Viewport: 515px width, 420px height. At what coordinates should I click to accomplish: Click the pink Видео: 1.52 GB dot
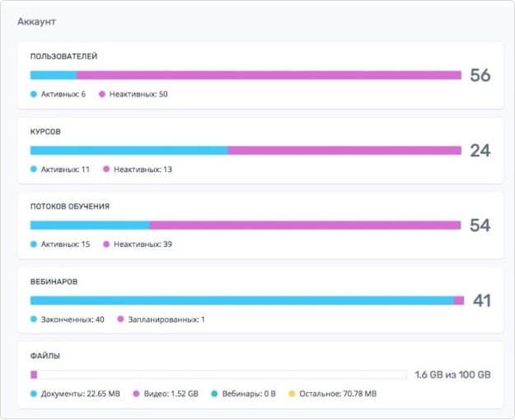(x=136, y=394)
